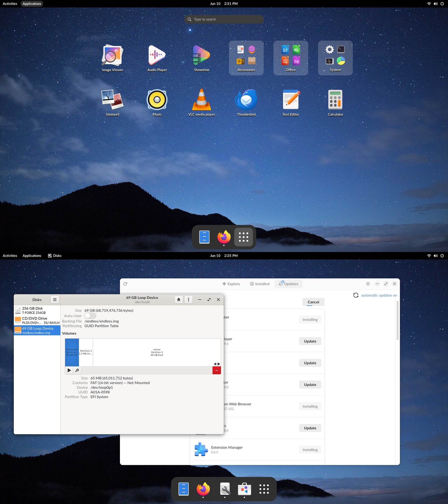Select 69 GB Loop Device in sidebar
448x504 pixels.
37,330
